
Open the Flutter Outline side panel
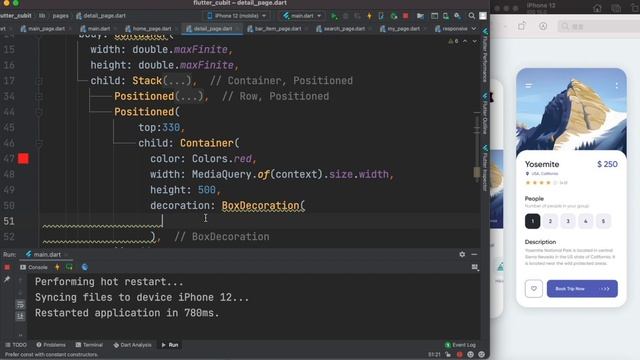click(485, 114)
